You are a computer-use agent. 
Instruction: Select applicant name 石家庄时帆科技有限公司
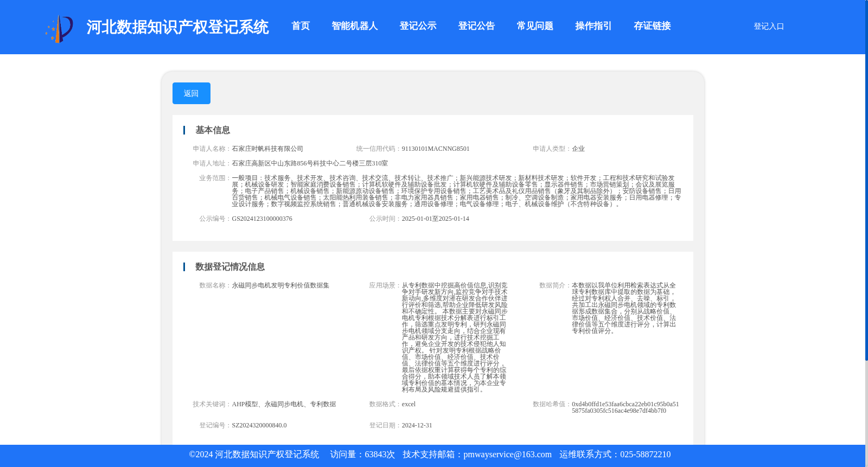[x=267, y=149]
